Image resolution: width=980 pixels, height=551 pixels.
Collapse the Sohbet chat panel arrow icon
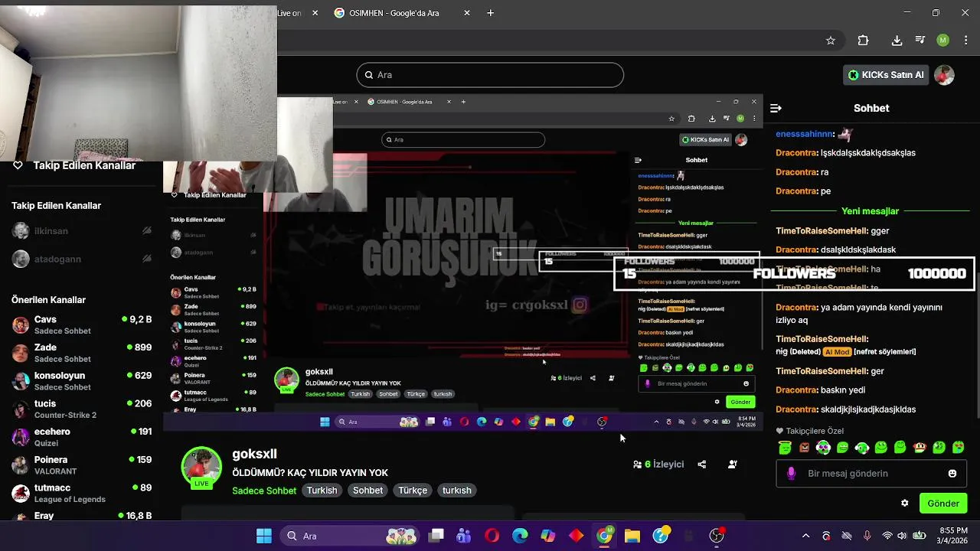click(x=776, y=108)
